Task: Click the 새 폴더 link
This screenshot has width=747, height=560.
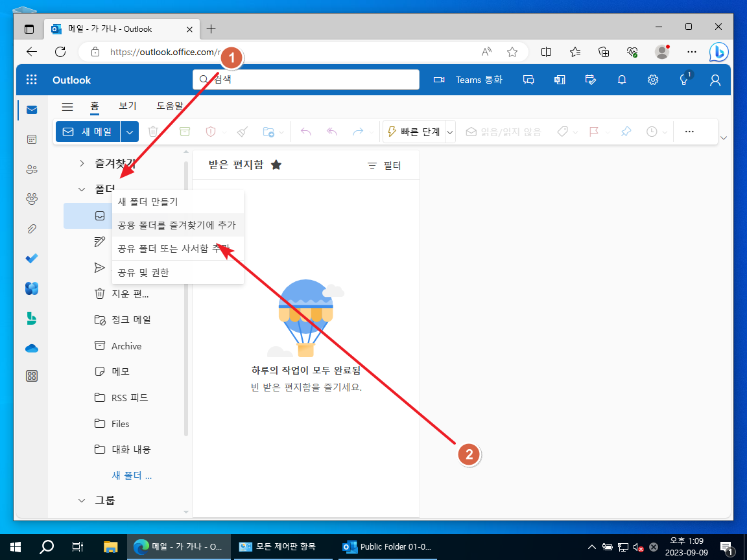Action: 132,476
